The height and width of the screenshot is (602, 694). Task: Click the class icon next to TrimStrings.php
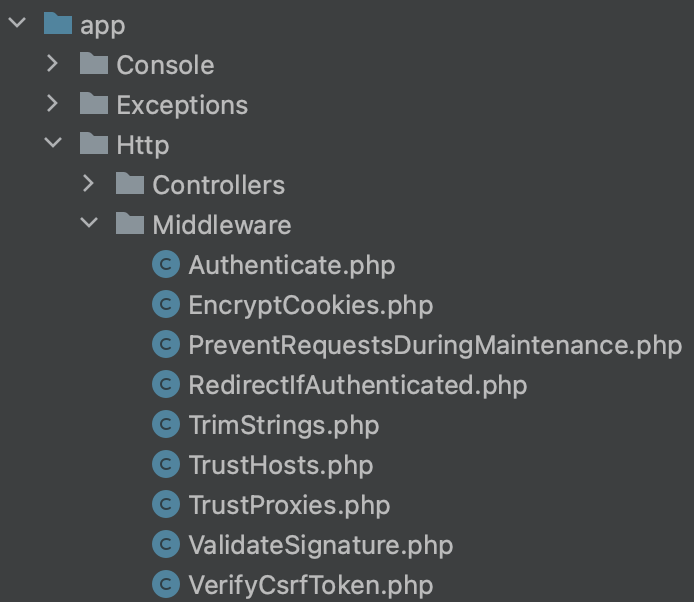(165, 425)
